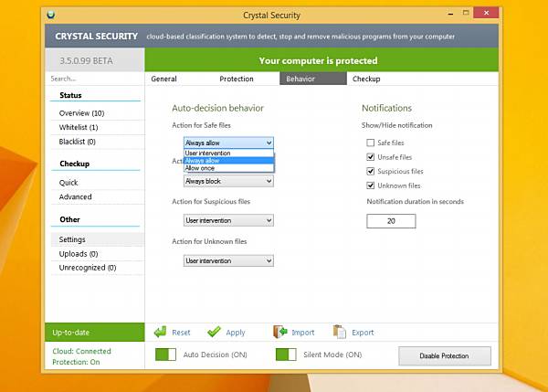Toggle the Auto Decision switch
Screen dimensions: 548x392
(x=165, y=355)
